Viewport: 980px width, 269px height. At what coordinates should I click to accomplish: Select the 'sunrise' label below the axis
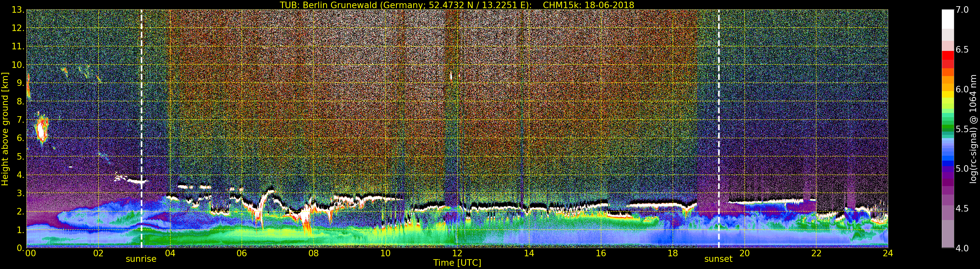[141, 259]
